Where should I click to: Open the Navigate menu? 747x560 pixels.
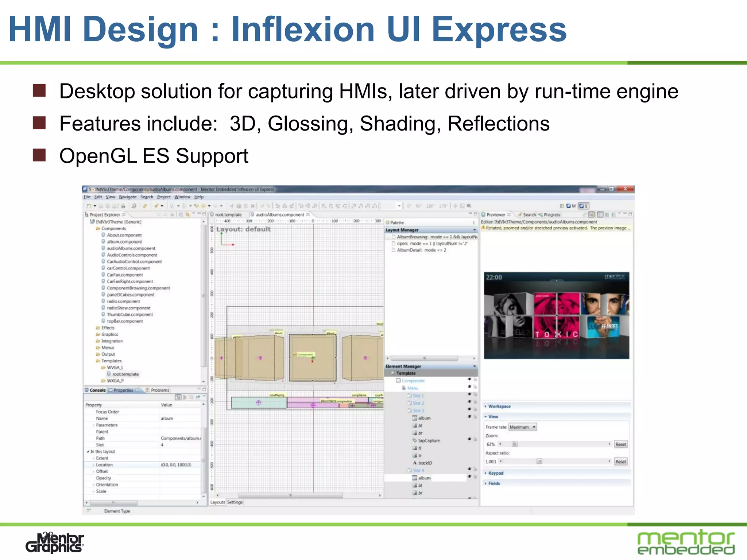click(x=127, y=197)
